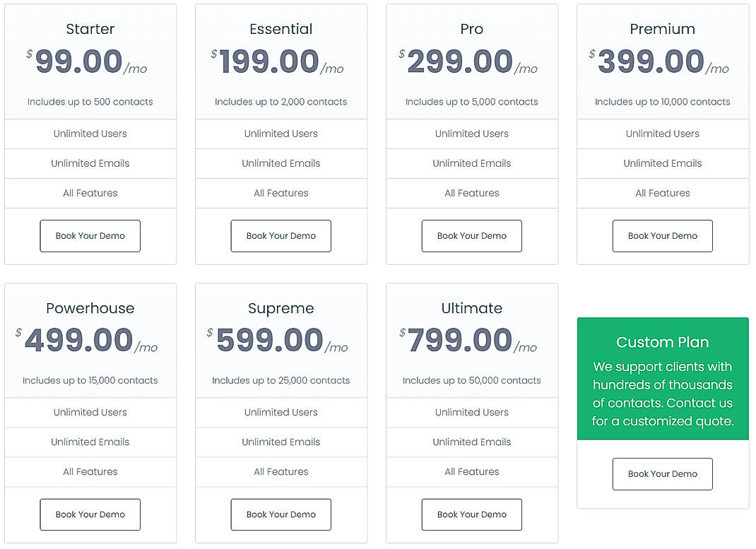Click Unlimited Users row in Starter card

click(90, 134)
